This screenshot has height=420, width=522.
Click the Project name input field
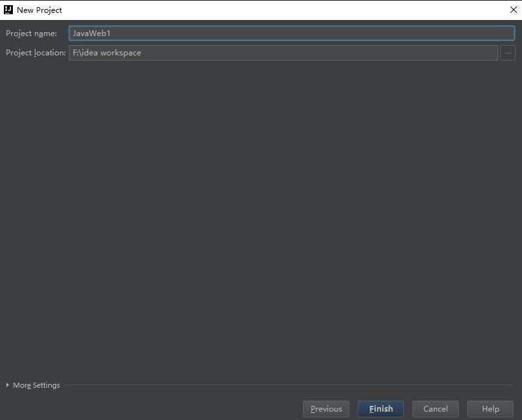(x=292, y=33)
